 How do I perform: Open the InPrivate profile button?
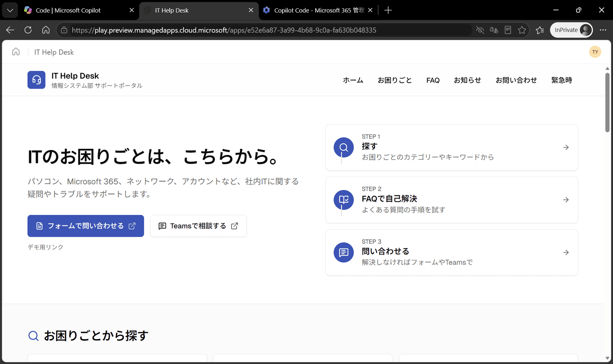coord(571,30)
